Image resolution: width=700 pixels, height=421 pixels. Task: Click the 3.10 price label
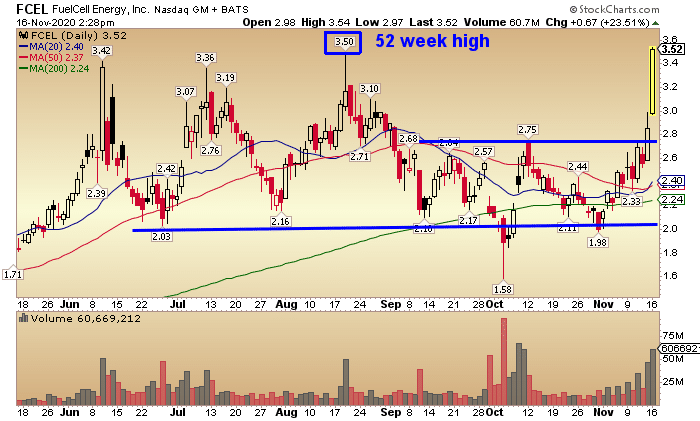[x=370, y=88]
